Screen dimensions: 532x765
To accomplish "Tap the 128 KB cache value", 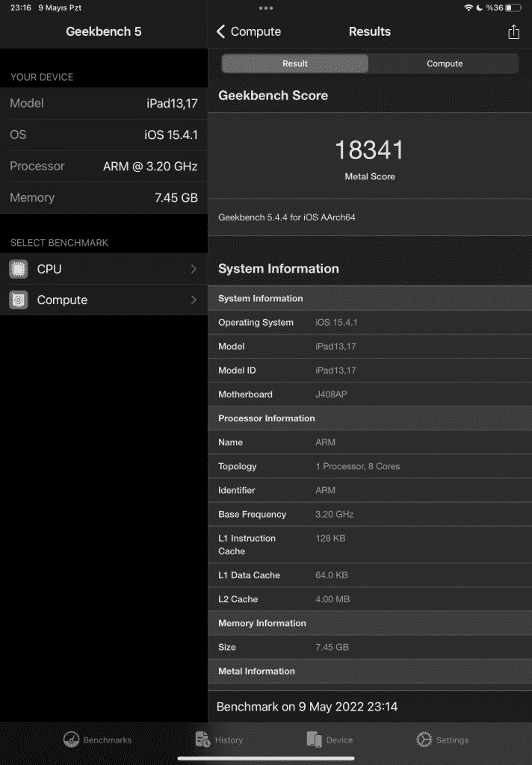I will click(x=330, y=538).
